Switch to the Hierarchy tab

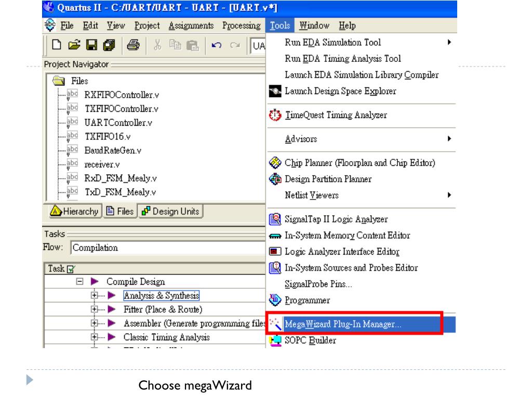pyautogui.click(x=75, y=211)
